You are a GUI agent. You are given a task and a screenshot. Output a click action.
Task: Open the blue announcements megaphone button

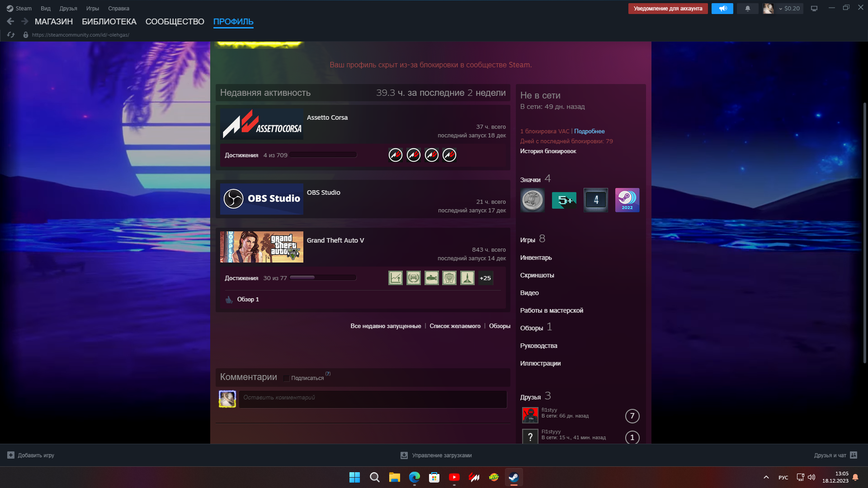[722, 9]
